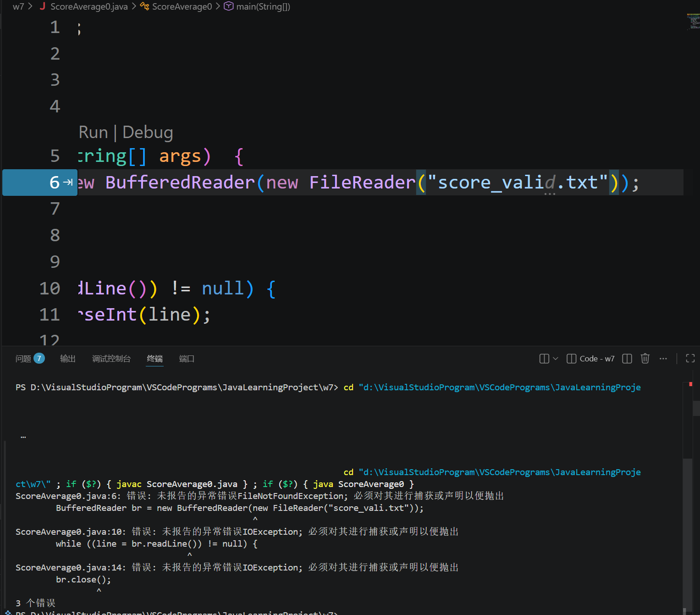Open the 调试控制台 debug console tab
Viewport: 700px width, 615px height.
[111, 359]
